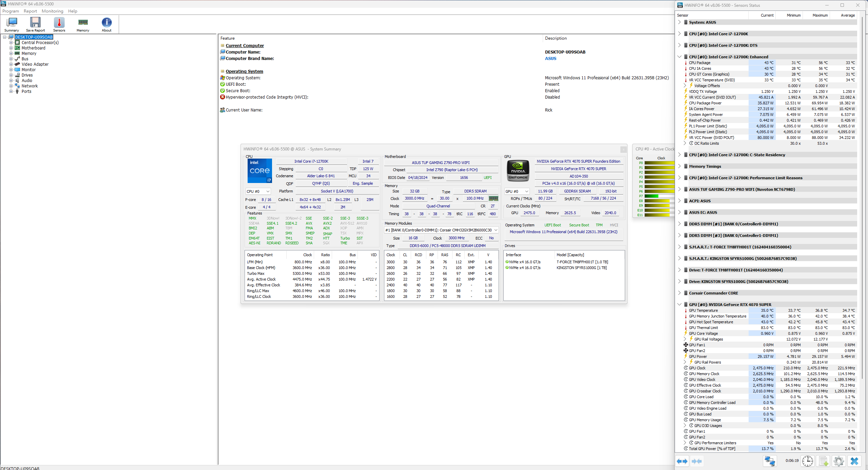Expand the GPU Rail Voltages sub-item
868x470 pixels.
click(685, 339)
